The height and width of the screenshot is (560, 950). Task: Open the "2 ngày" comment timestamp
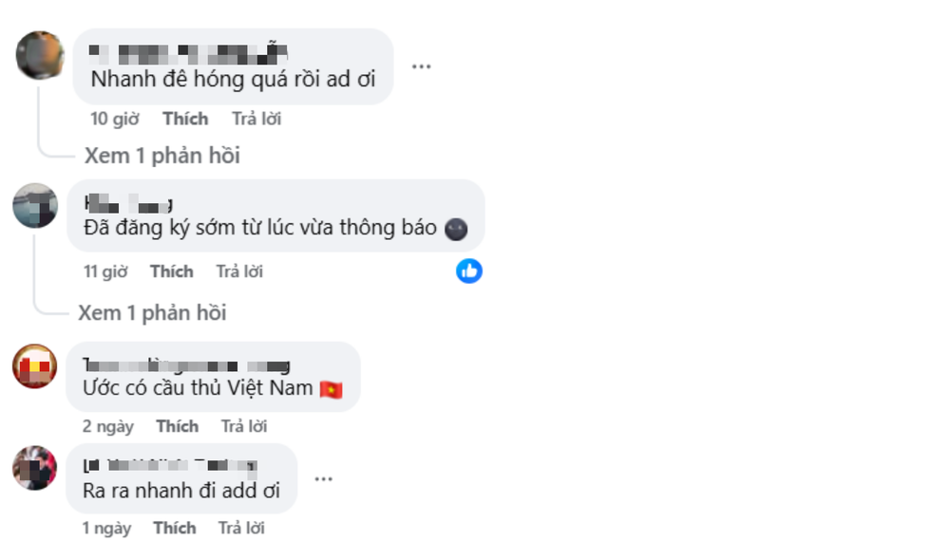108,426
